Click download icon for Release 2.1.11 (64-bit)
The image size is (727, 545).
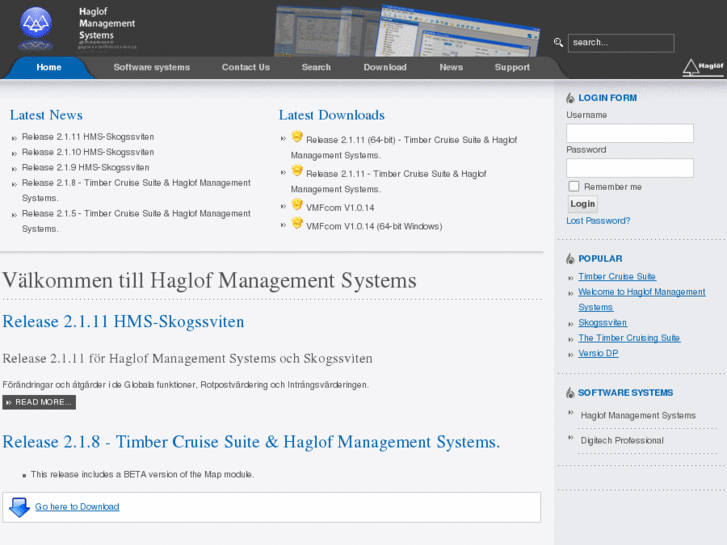pos(297,137)
